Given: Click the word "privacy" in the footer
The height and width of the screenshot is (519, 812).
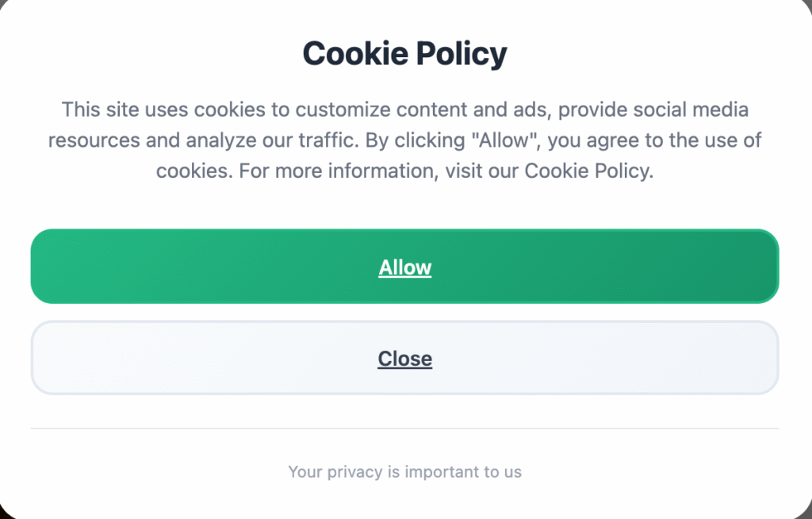Looking at the screenshot, I should [354, 472].
